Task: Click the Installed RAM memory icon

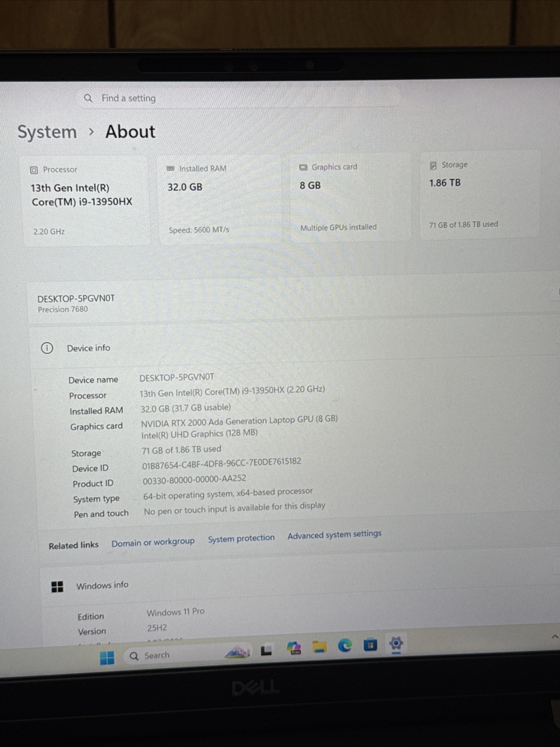Action: point(170,169)
